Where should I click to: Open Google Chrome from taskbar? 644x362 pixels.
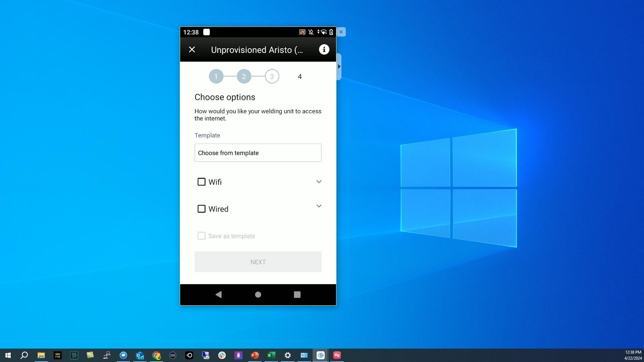156,355
